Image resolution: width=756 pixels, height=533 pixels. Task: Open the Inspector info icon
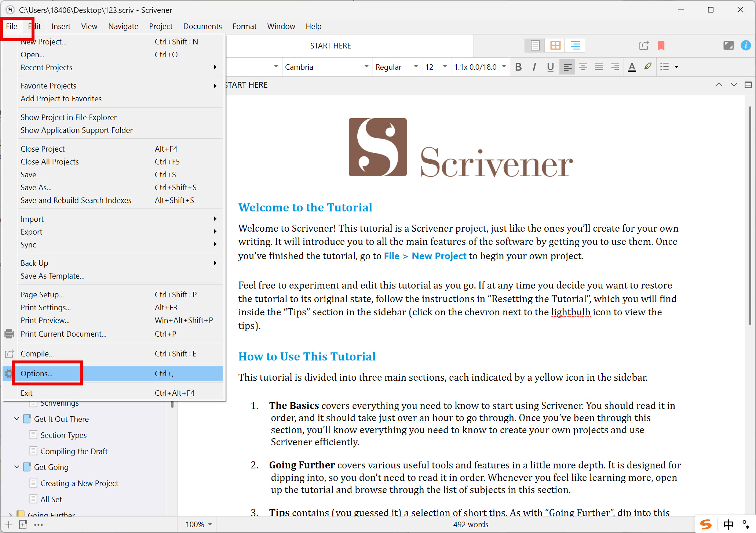[x=745, y=46]
